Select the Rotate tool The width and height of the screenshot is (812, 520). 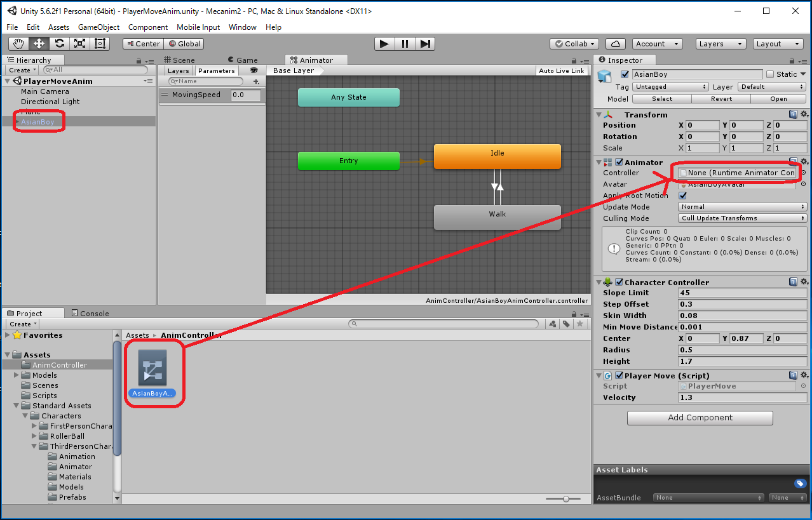[x=59, y=44]
